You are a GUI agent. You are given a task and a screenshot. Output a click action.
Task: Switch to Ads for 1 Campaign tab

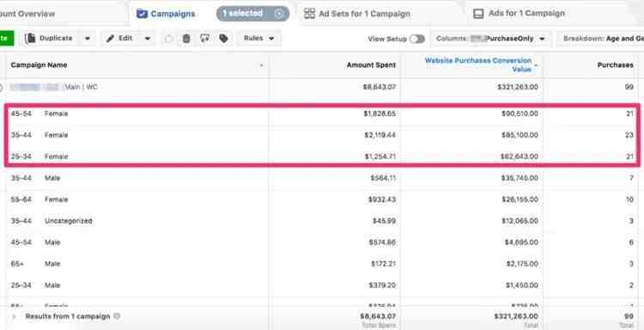coord(519,14)
